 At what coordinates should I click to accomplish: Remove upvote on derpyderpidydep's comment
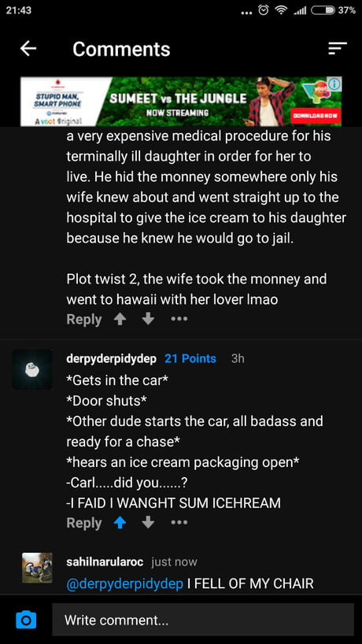[120, 523]
